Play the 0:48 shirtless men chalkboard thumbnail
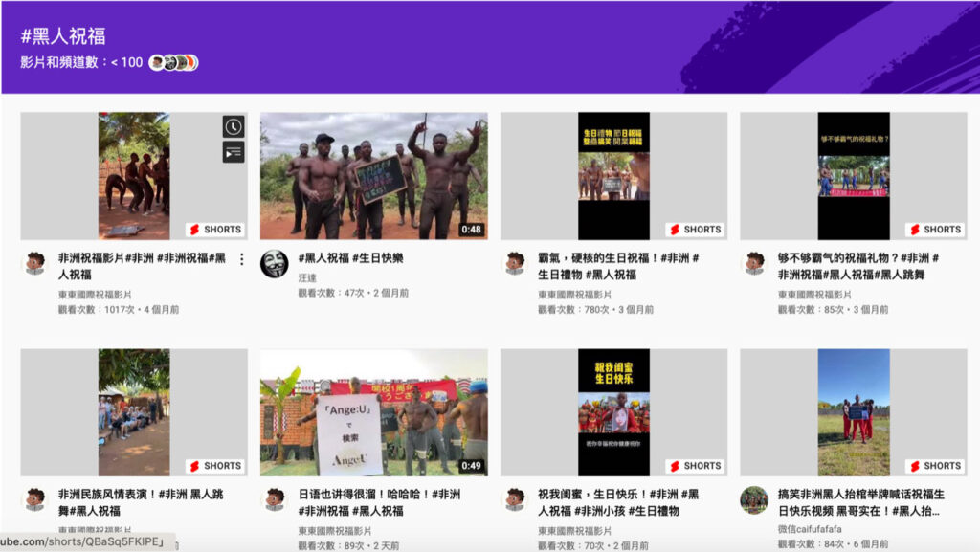 coord(373,176)
